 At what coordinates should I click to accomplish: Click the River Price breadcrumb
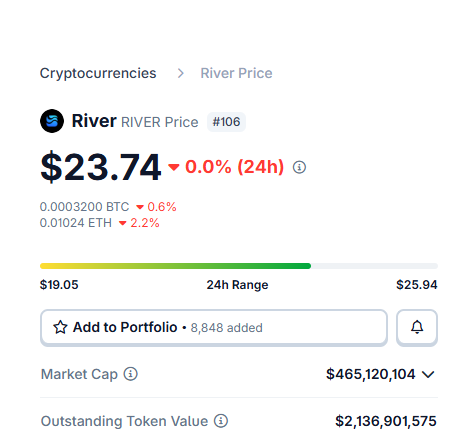(x=236, y=73)
